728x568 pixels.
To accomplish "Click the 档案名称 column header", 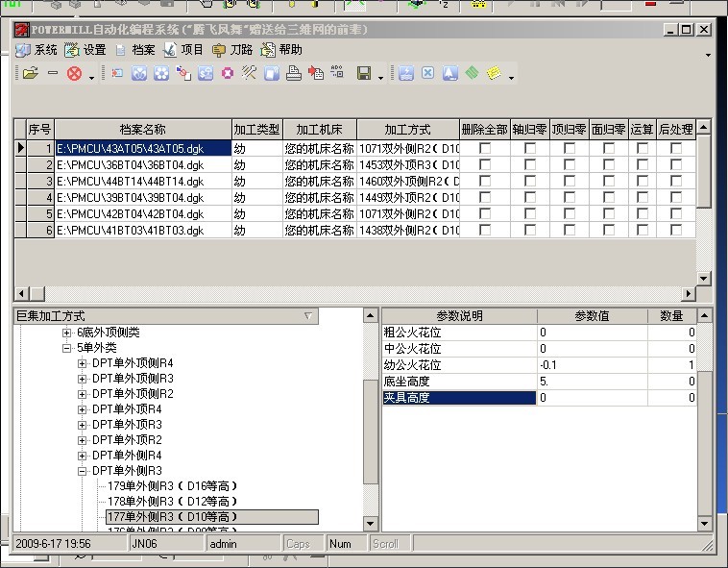I will (143, 130).
